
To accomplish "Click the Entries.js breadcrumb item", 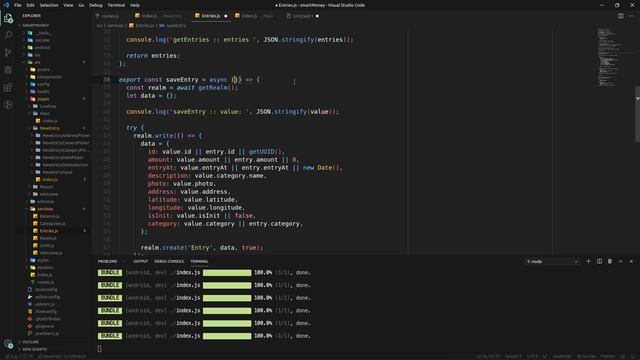I will pos(144,25).
